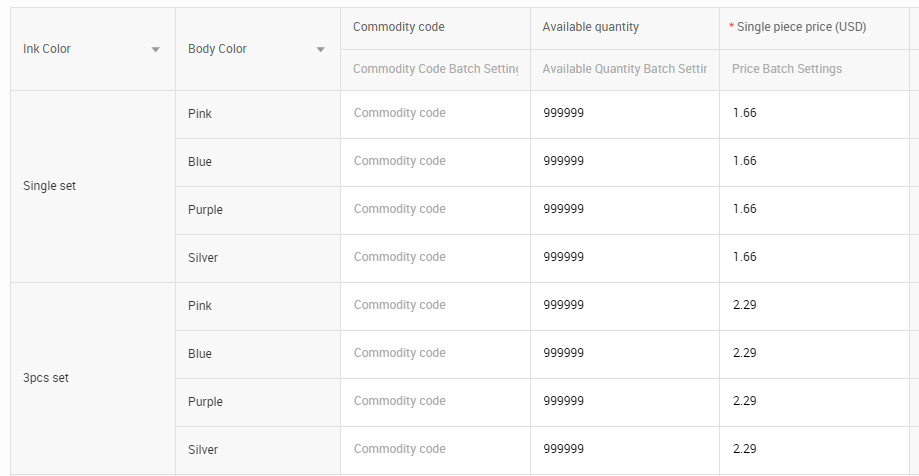Click the Available quantity column header

pyautogui.click(x=591, y=27)
